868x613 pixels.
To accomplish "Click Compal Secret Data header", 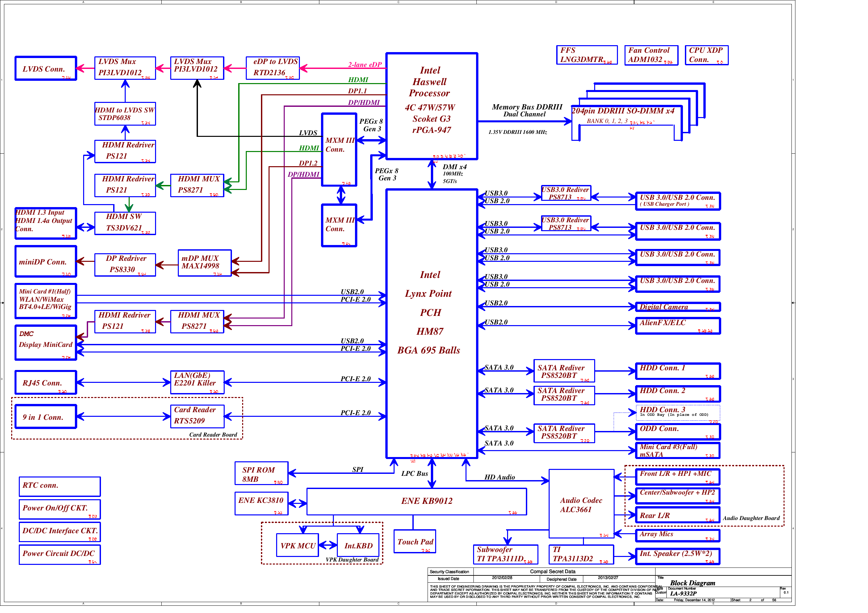I will tap(553, 571).
